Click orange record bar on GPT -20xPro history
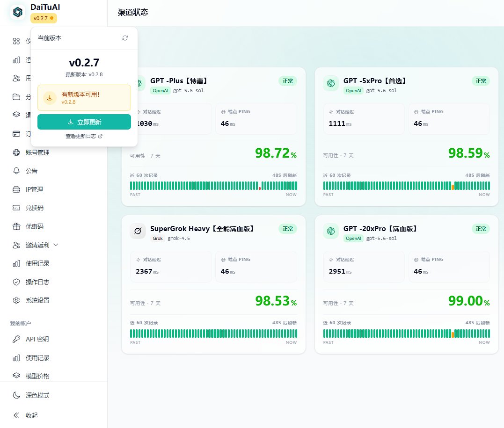The image size is (504, 428). (x=453, y=334)
